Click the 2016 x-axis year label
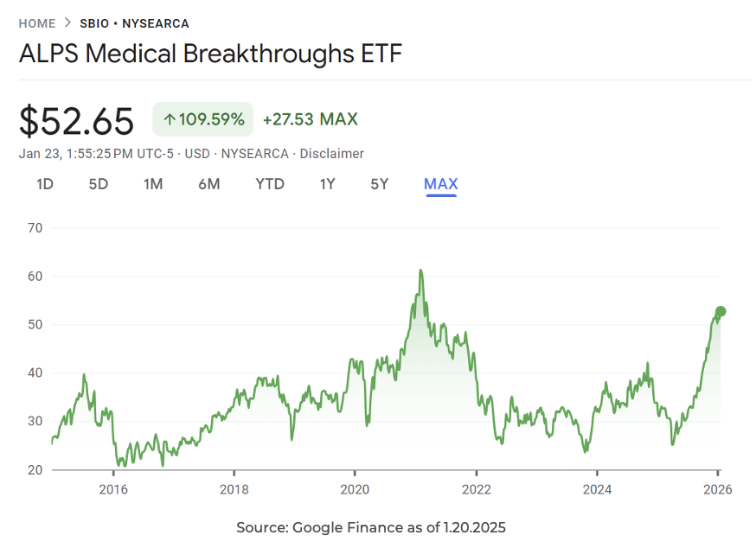The height and width of the screenshot is (548, 756). pos(113,488)
